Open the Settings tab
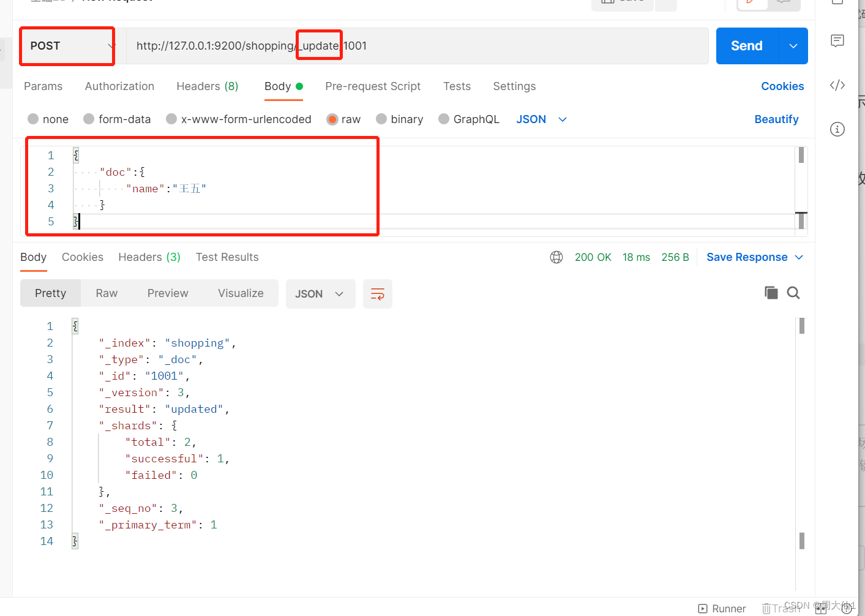865x616 pixels. [514, 86]
